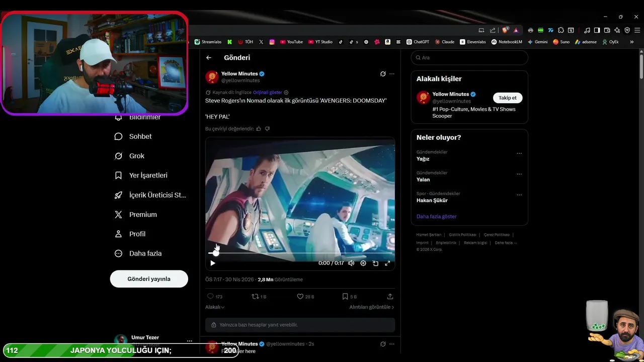This screenshot has height=362, width=644.
Task: Retweet the post showing 1 B
Action: tap(259, 297)
